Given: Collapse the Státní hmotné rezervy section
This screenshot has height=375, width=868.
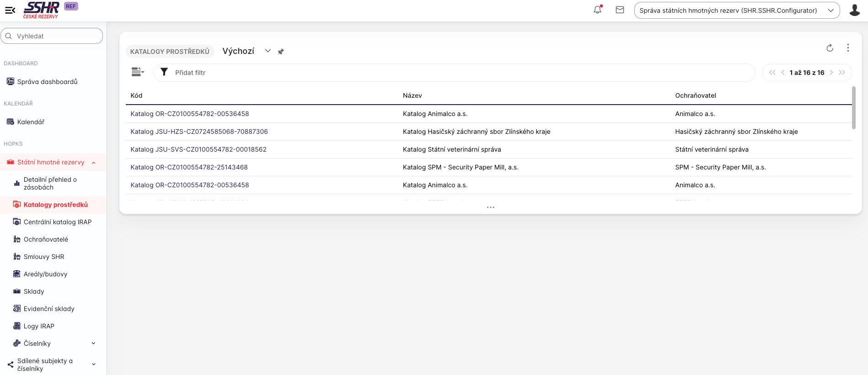Looking at the screenshot, I should [93, 163].
